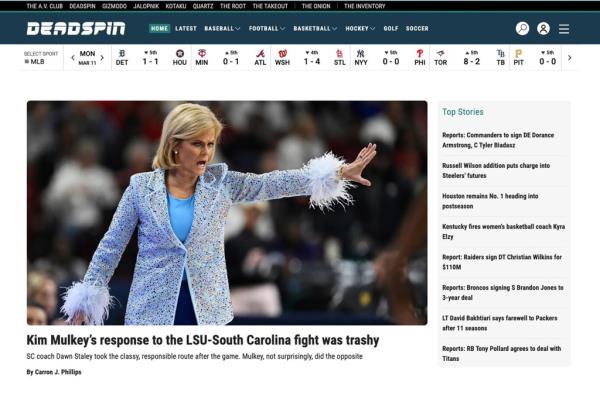Viewport: 600px width, 399px height.
Task: Open the Soccer nav item
Action: (x=417, y=28)
